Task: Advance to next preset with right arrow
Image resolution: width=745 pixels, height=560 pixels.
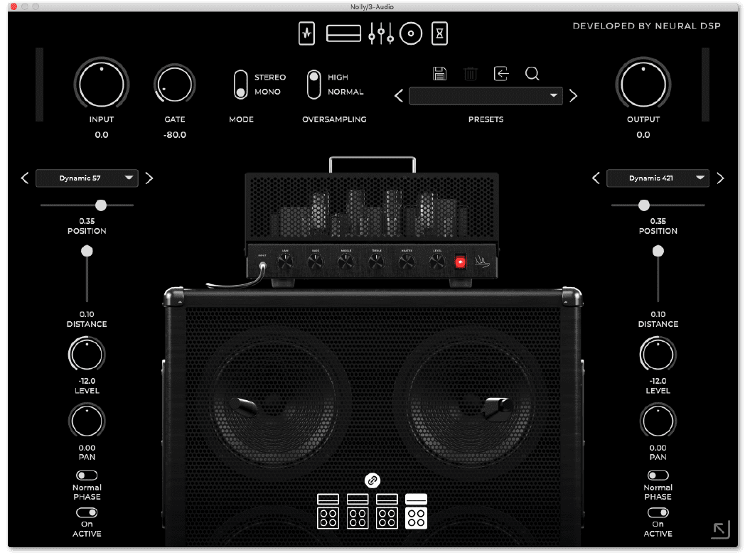Action: [573, 95]
